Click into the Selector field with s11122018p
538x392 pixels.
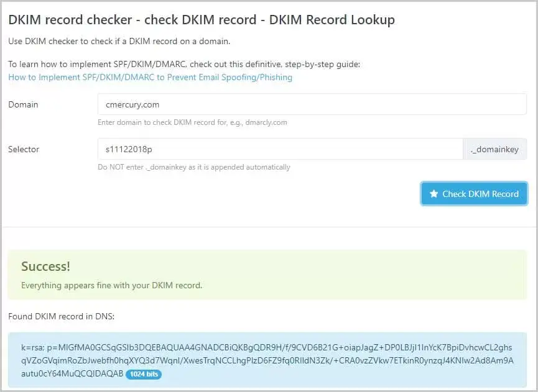[x=280, y=149]
